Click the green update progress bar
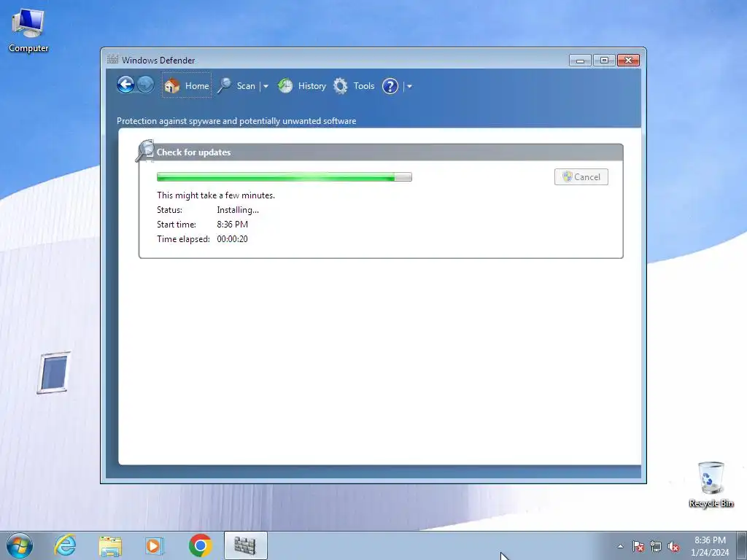747x560 pixels. (285, 177)
